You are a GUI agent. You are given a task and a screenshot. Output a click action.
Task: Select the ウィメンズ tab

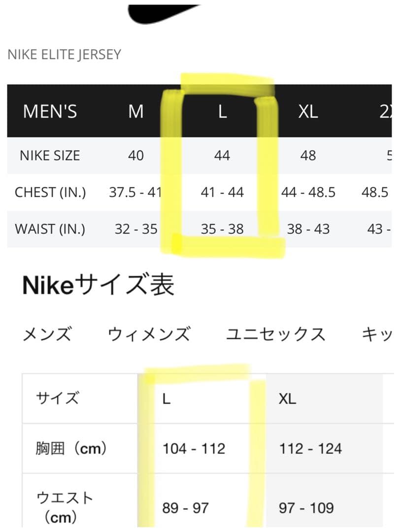(x=150, y=333)
